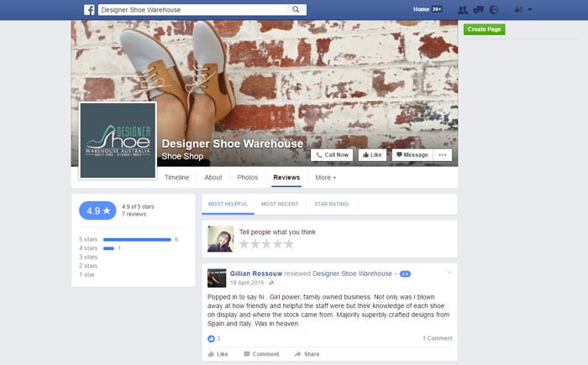This screenshot has width=588, height=365.
Task: Open the About tab
Action: (x=213, y=177)
